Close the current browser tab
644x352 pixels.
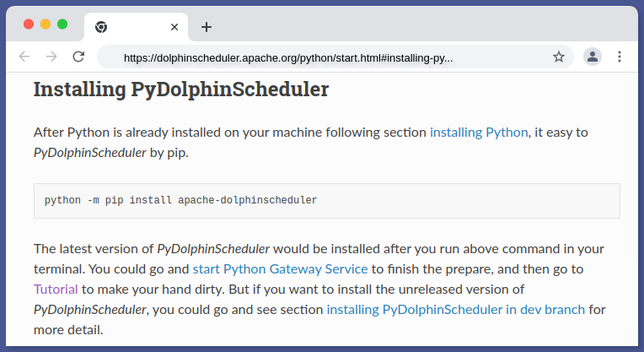[174, 27]
